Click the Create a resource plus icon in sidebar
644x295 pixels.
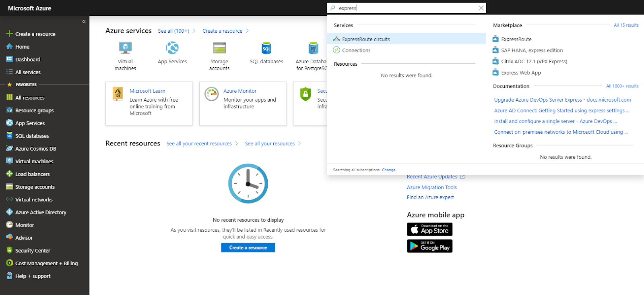pyautogui.click(x=10, y=34)
